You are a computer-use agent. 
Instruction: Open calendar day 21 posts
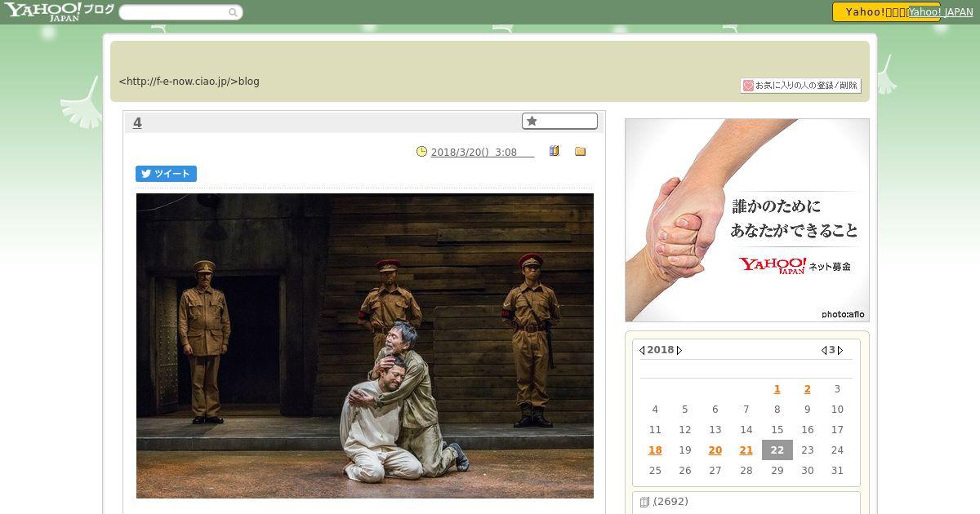point(746,450)
